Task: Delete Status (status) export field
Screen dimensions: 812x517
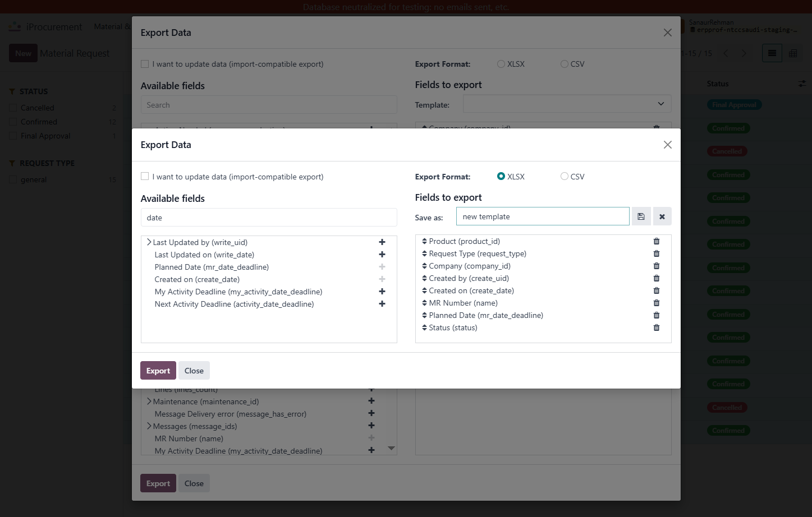Action: [x=657, y=327]
